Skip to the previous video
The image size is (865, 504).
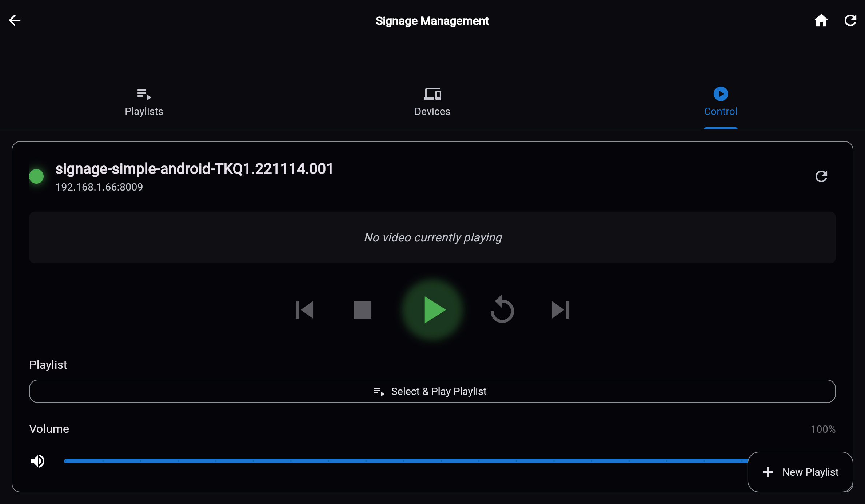pos(304,310)
